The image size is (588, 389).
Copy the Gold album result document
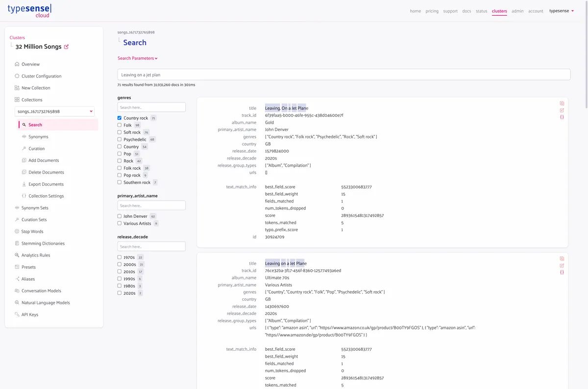(x=562, y=104)
